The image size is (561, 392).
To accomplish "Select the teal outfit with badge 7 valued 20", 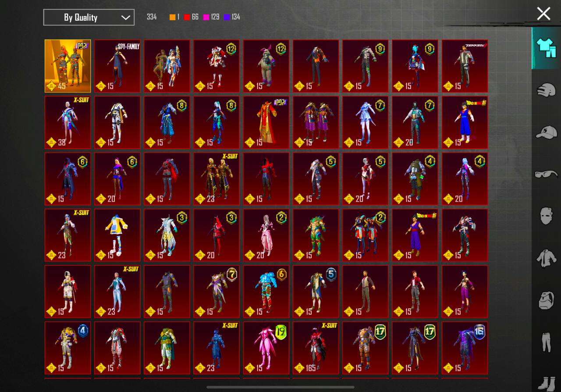I will point(415,122).
